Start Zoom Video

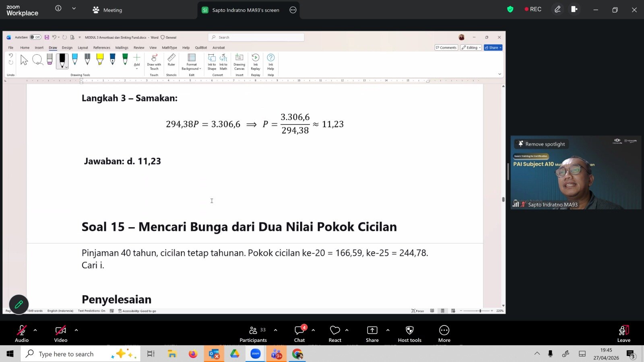61,333
